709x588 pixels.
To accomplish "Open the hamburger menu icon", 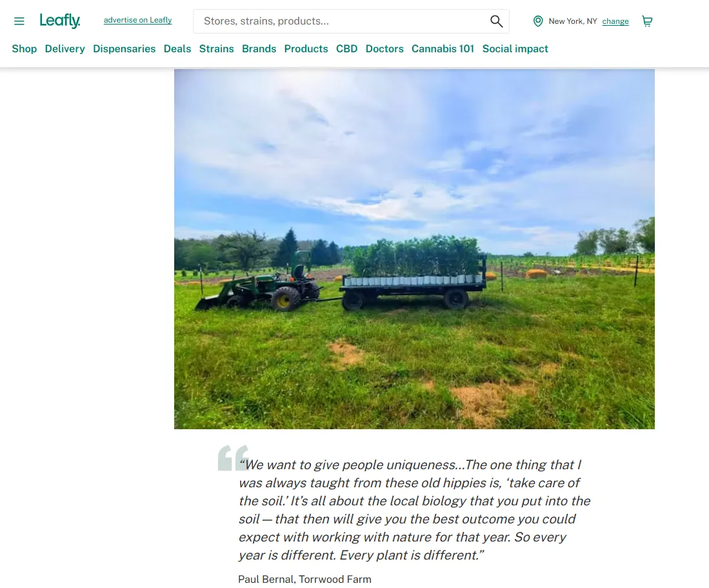I will click(19, 21).
